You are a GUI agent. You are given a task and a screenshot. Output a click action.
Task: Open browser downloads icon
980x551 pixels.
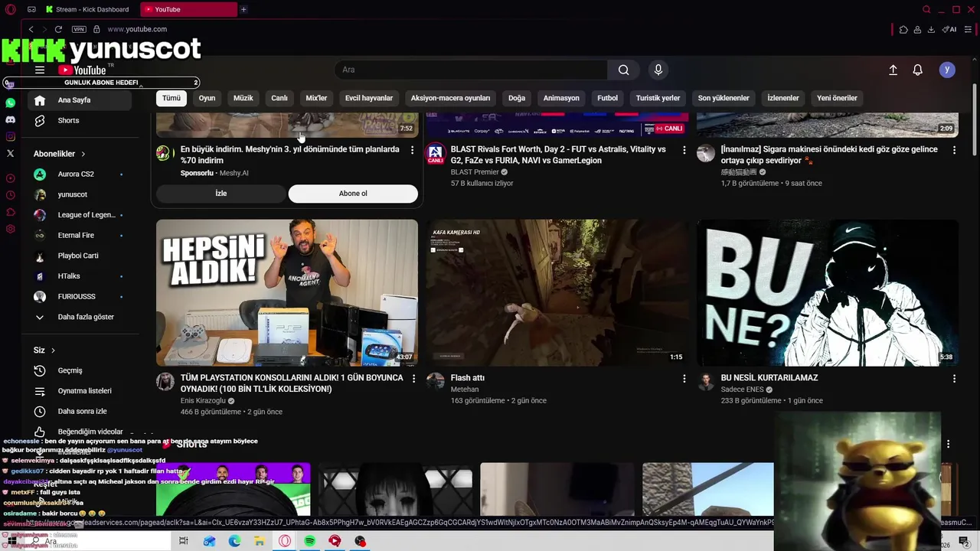click(931, 29)
